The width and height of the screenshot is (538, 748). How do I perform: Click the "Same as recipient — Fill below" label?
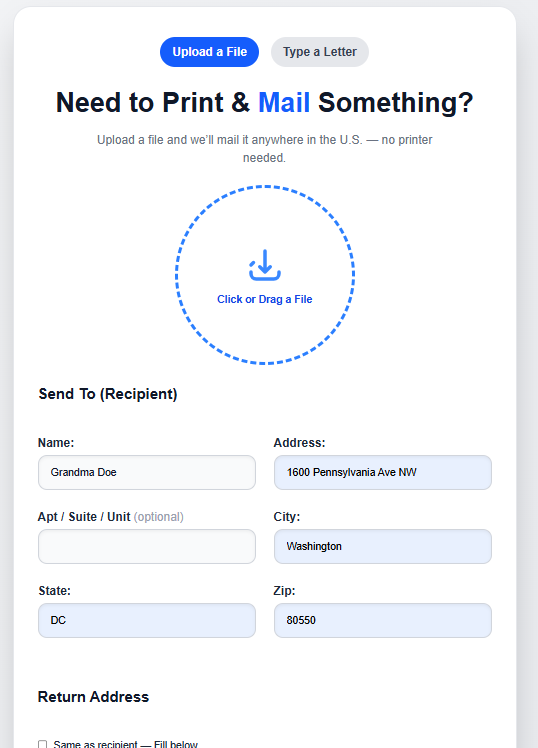pyautogui.click(x=125, y=744)
